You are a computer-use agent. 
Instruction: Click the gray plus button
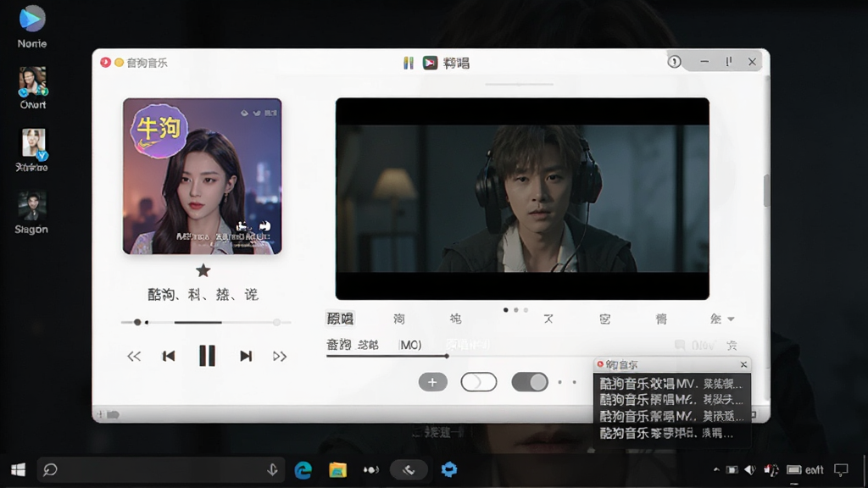[x=432, y=382]
